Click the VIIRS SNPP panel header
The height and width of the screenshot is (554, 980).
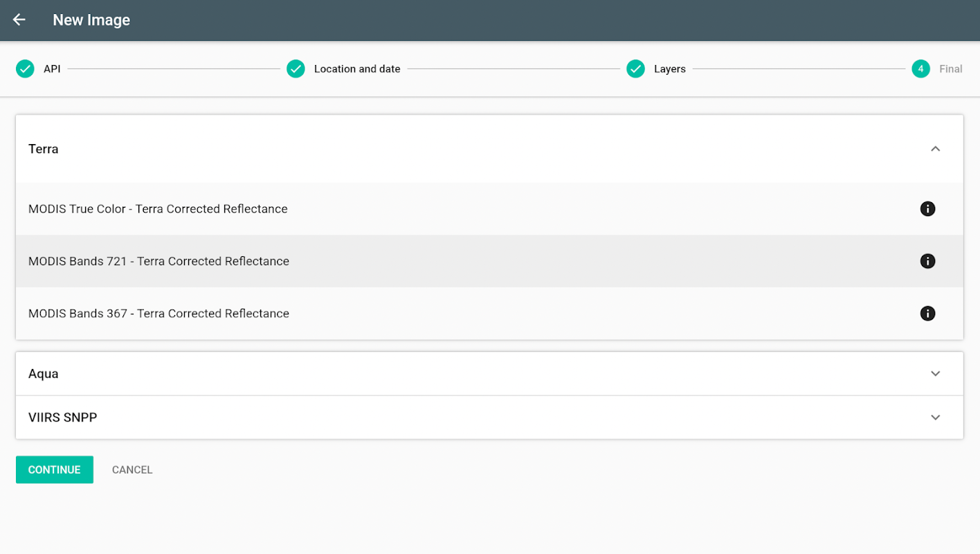(x=489, y=418)
